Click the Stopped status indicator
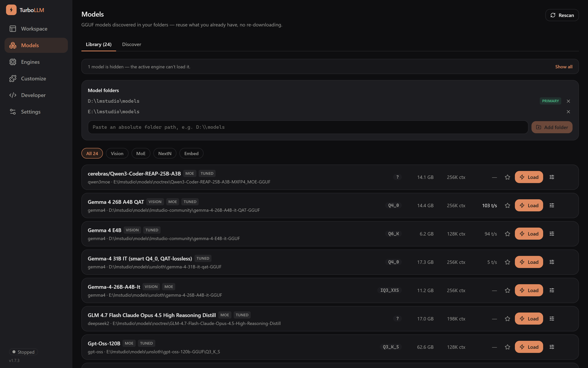Viewport: 588px width, 368px height. [24, 352]
